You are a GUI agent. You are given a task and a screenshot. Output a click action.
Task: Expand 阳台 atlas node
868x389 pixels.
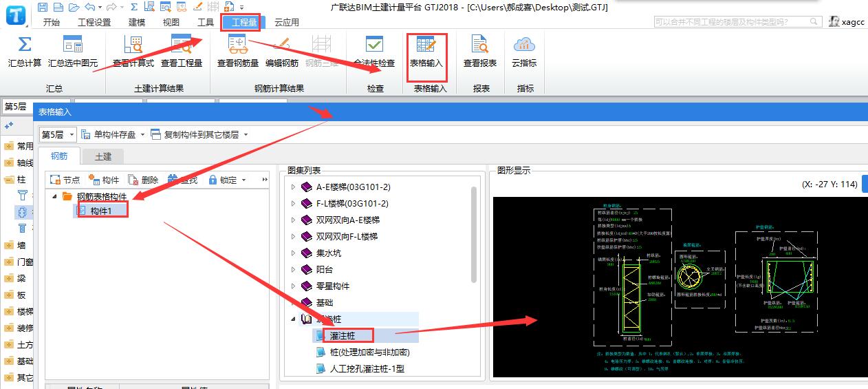[x=292, y=269]
